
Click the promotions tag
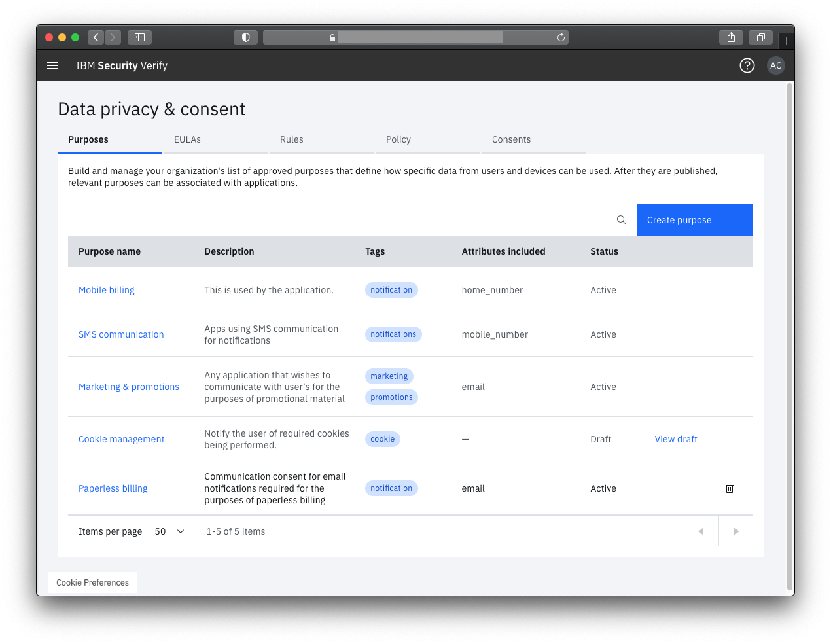click(391, 397)
